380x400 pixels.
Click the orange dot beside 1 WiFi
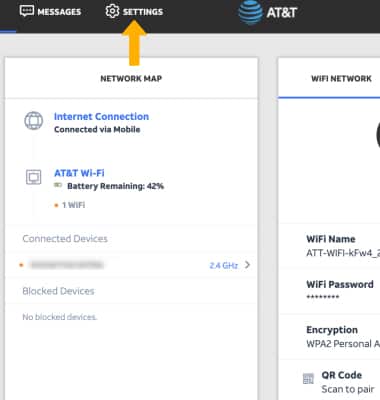point(56,205)
